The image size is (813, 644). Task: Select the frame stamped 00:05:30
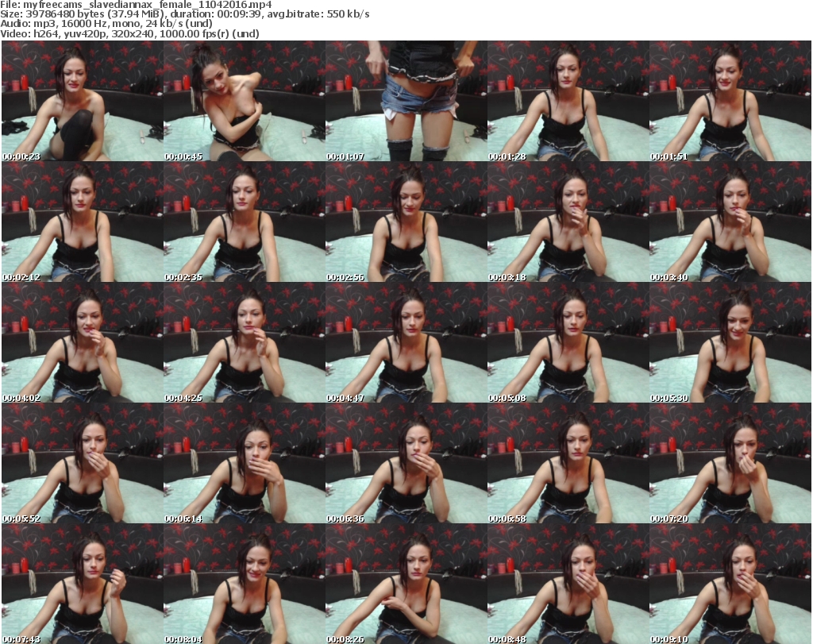click(x=730, y=343)
